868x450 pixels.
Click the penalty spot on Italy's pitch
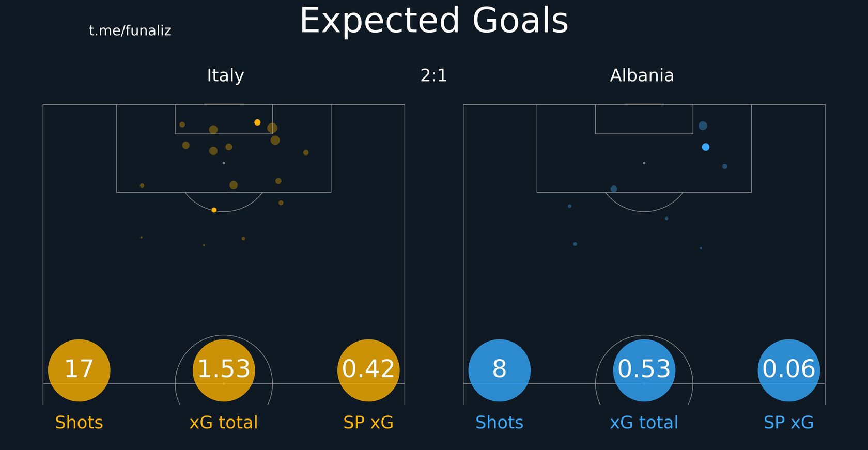[224, 163]
